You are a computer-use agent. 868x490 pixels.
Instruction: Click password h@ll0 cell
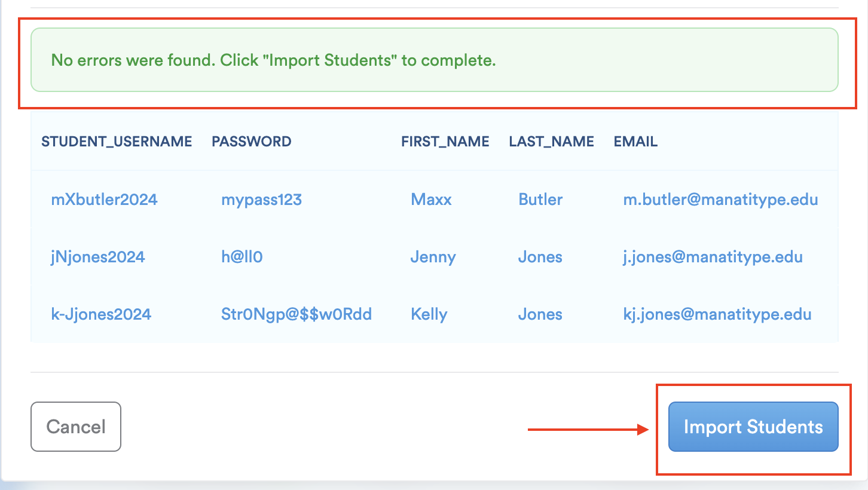pos(242,257)
